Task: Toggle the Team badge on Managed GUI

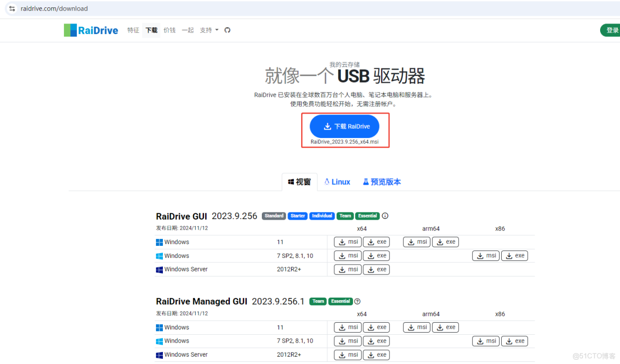Action: tap(318, 301)
